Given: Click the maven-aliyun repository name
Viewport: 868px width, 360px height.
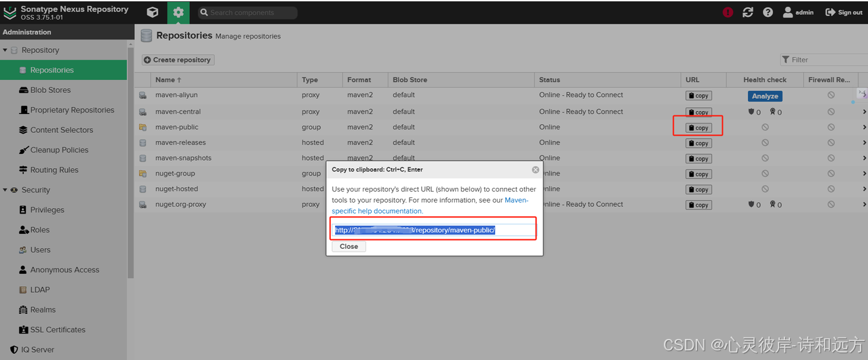Looking at the screenshot, I should 176,95.
